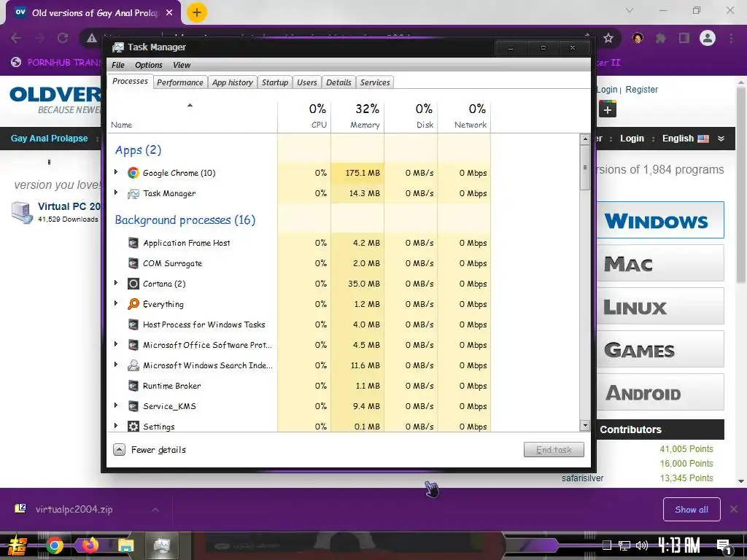Screen dimensions: 747x560
Task: Open the File menu in Task Manager
Action: [117, 65]
